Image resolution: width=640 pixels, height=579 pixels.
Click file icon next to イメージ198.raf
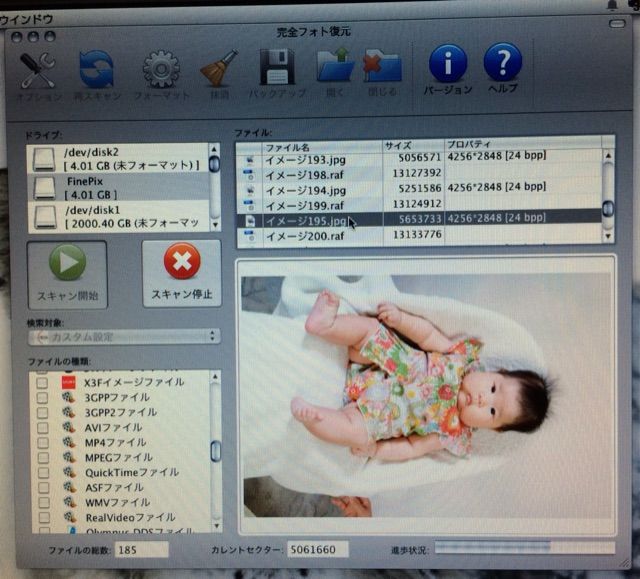pos(249,175)
